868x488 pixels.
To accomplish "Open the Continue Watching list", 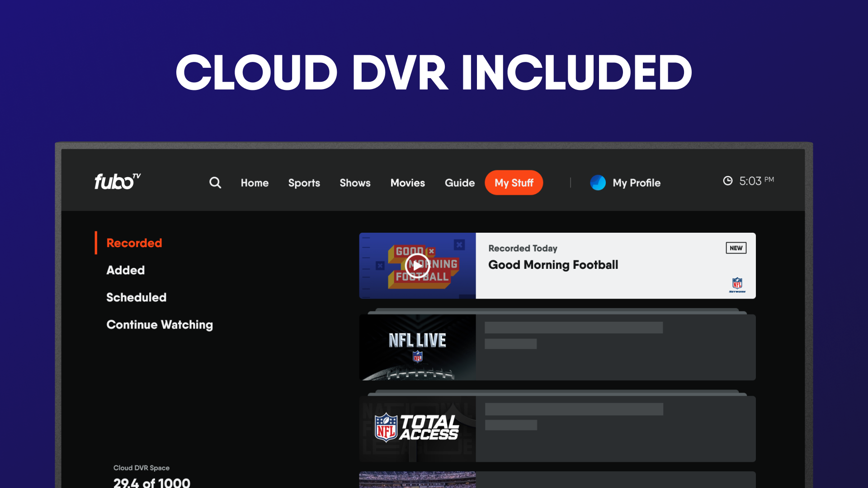I will click(x=159, y=325).
